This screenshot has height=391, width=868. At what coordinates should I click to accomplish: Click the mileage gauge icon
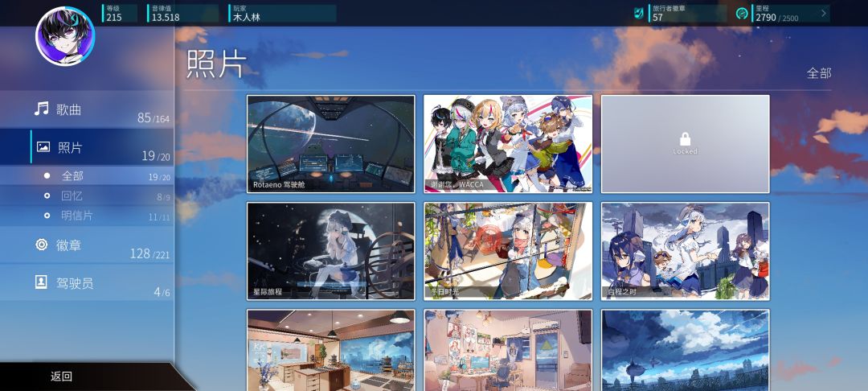pyautogui.click(x=743, y=14)
